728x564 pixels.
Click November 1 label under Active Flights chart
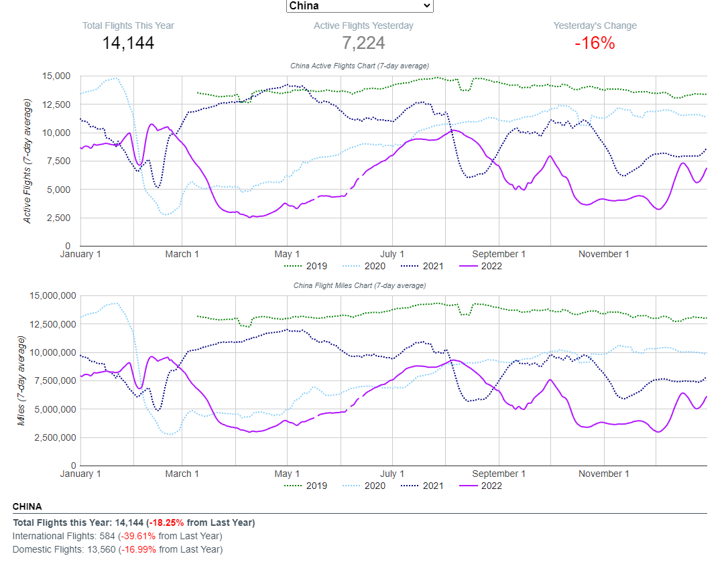tap(603, 254)
